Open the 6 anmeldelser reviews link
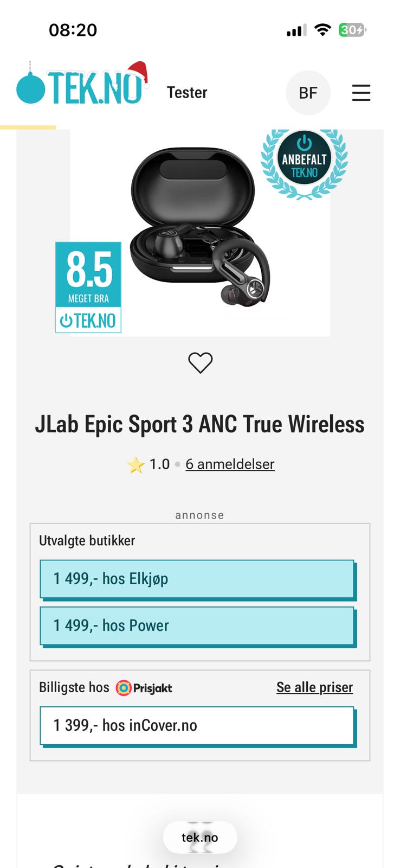 click(x=230, y=464)
